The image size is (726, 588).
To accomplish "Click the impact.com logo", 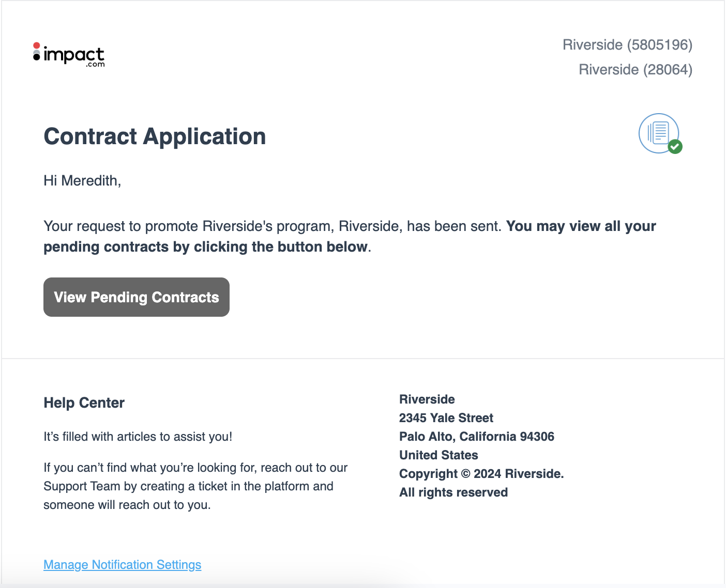I will 69,55.
